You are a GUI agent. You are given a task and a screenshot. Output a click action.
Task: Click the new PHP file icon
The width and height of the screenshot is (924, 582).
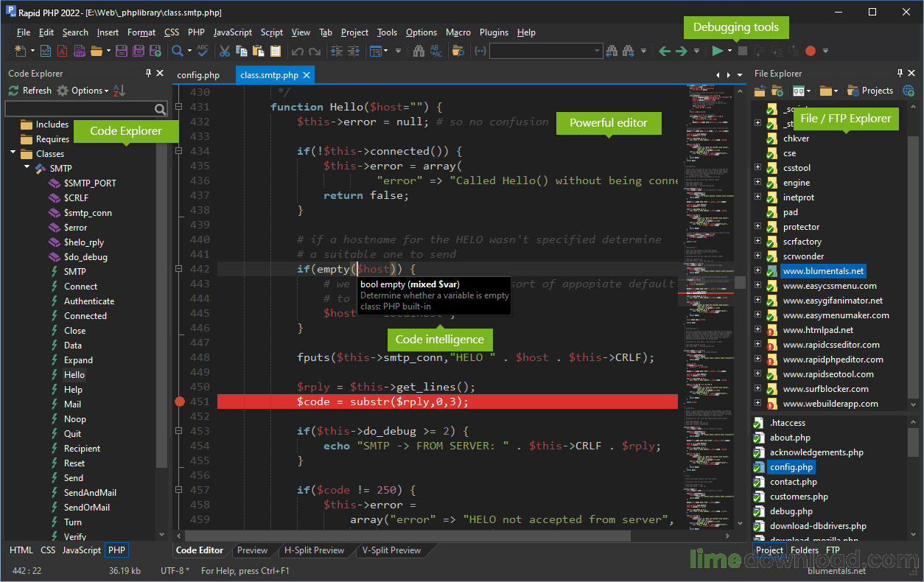(80, 51)
